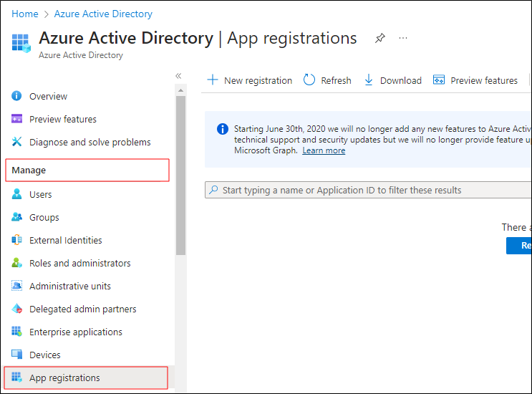Follow the Learn more link in banner
532x394 pixels.
tap(324, 150)
